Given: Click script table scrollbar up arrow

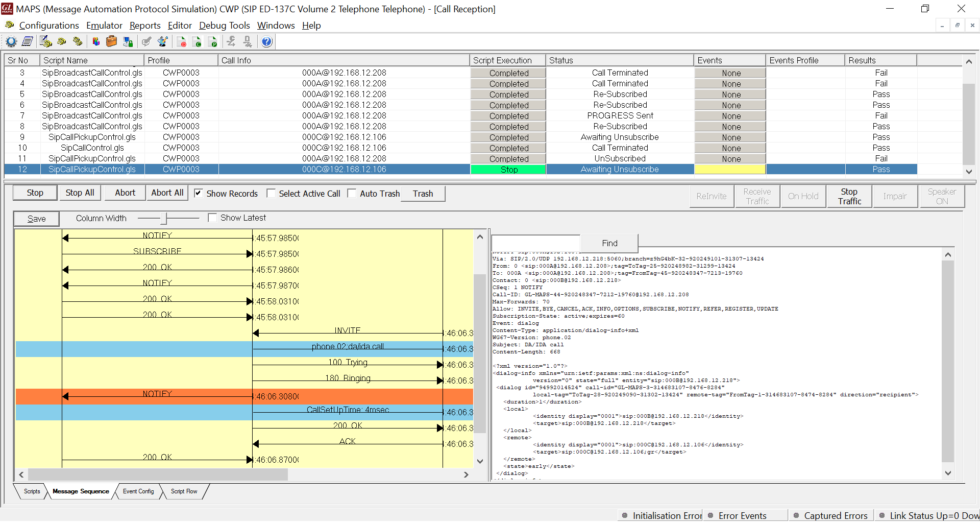Looking at the screenshot, I should (x=968, y=61).
